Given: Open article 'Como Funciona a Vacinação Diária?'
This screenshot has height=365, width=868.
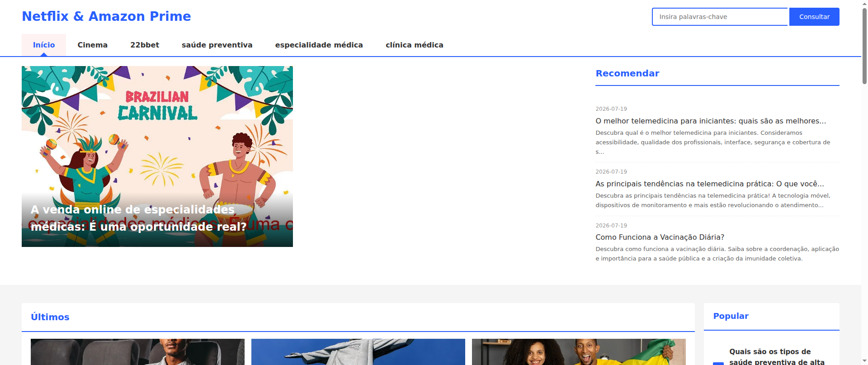Looking at the screenshot, I should (660, 237).
